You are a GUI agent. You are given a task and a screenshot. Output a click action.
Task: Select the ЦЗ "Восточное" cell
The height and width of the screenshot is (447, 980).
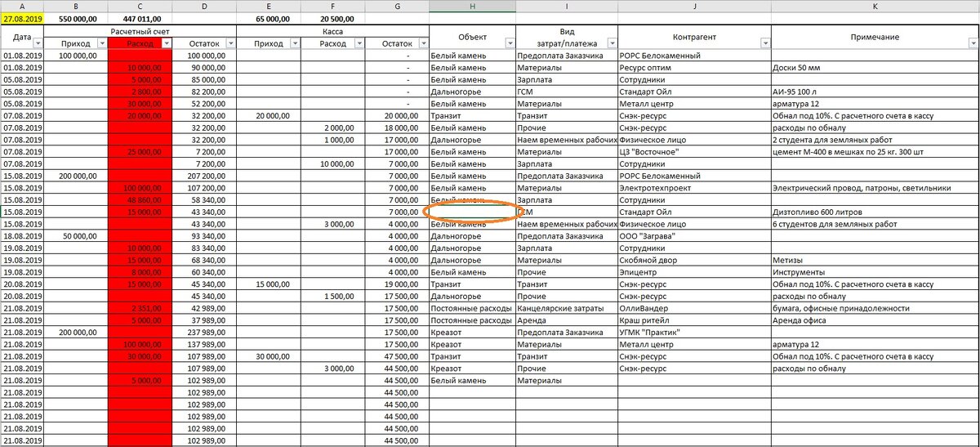click(x=694, y=151)
